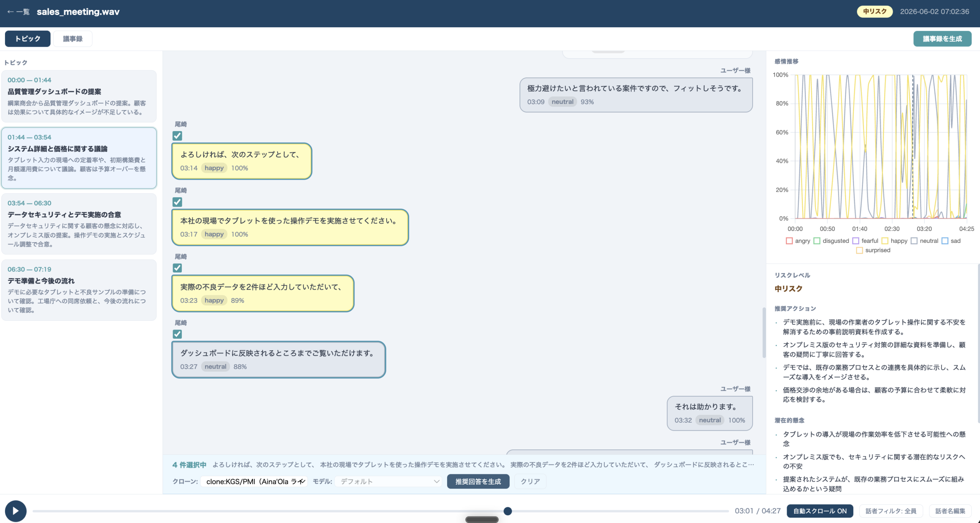Viewport: 980px width, 523px height.
Task: Click the sales_meeting.wav title
Action: (x=78, y=12)
